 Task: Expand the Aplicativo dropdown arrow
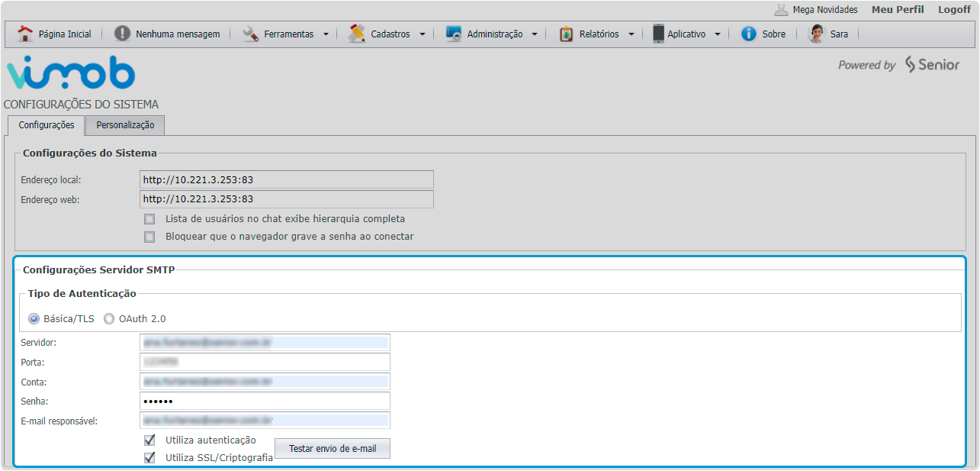tap(718, 34)
